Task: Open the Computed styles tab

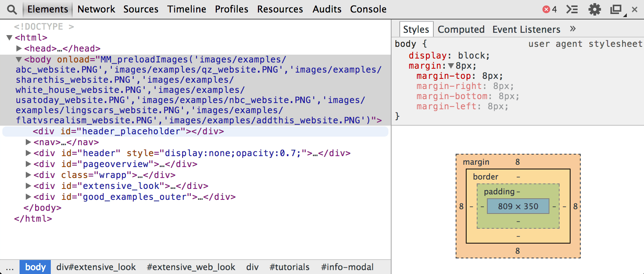Action: (x=461, y=30)
